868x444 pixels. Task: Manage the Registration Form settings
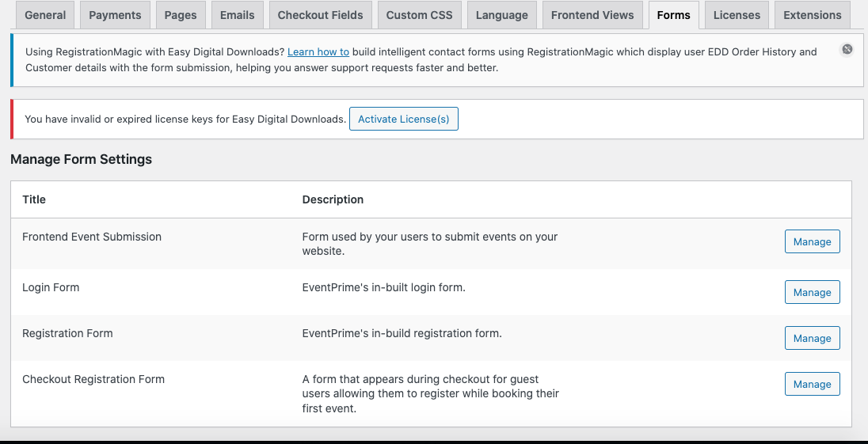(x=812, y=339)
